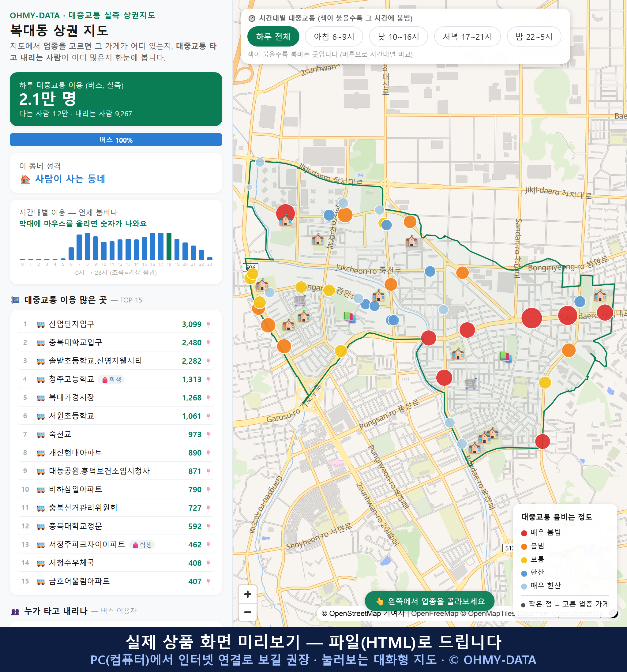Click the pin icon for 충북대학교입구
Image resolution: width=627 pixels, height=672 pixels.
[208, 343]
